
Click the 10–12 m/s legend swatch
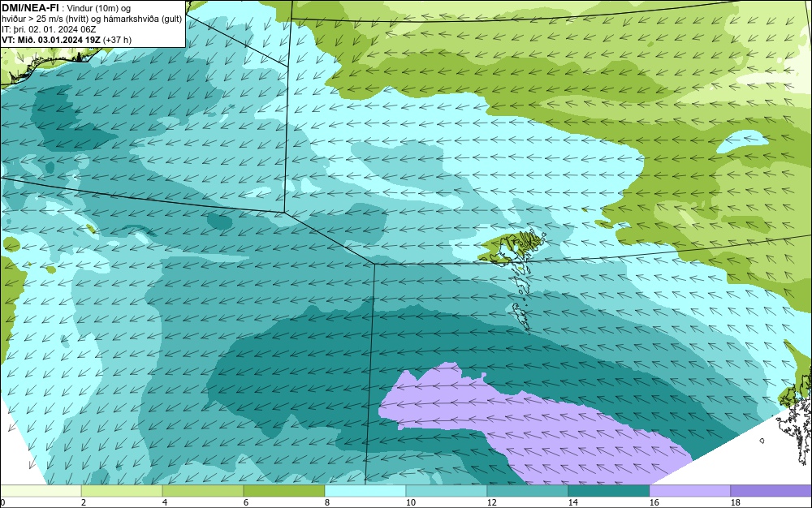point(447,491)
